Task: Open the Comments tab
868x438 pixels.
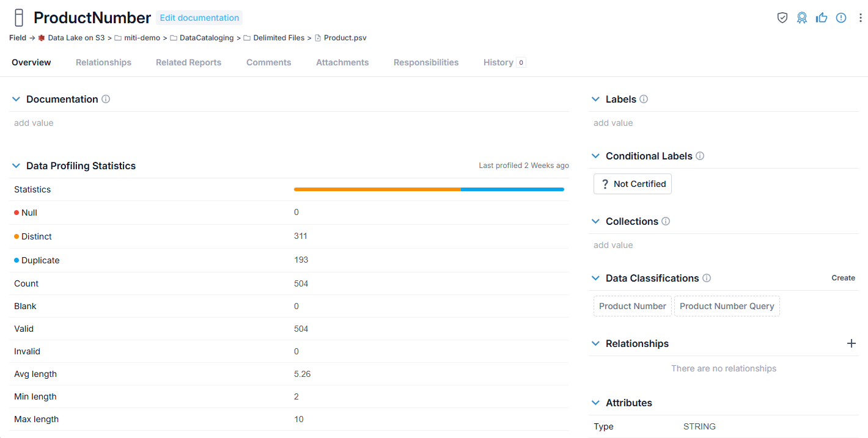Action: (x=269, y=62)
